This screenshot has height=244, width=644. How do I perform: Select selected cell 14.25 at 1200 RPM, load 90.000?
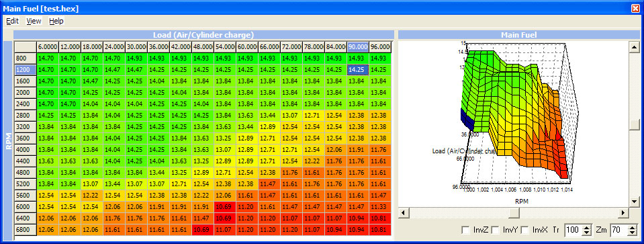(x=358, y=70)
